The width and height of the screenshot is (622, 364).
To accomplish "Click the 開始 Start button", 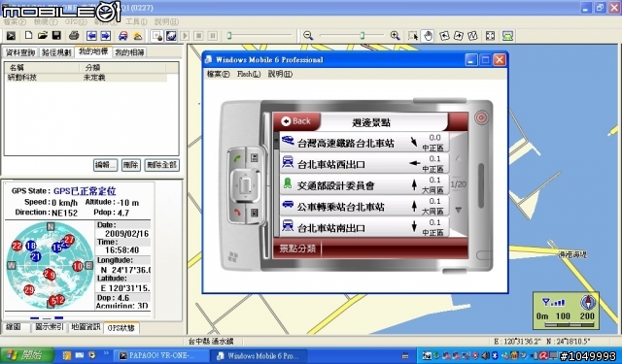I will point(27,355).
